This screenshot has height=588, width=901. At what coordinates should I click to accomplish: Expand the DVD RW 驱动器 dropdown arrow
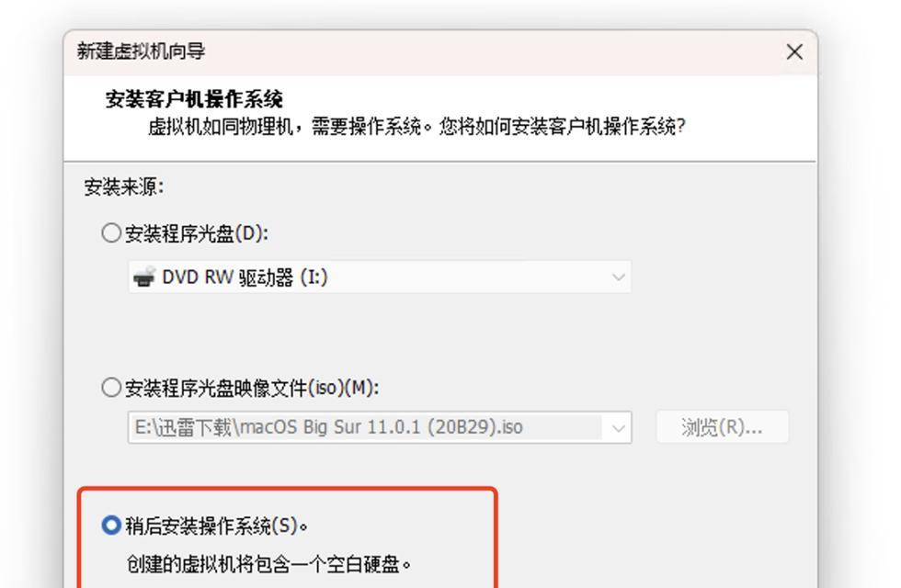click(618, 277)
